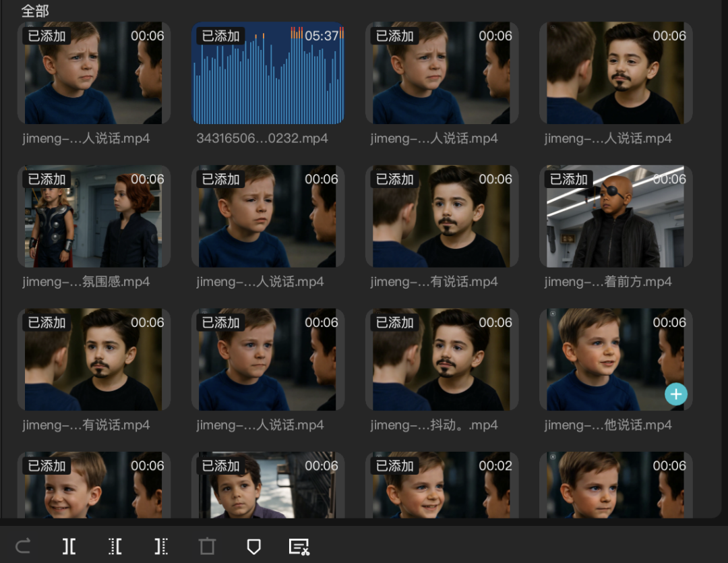Select the clip of boy beside a car
The height and width of the screenshot is (563, 728).
[268, 485]
